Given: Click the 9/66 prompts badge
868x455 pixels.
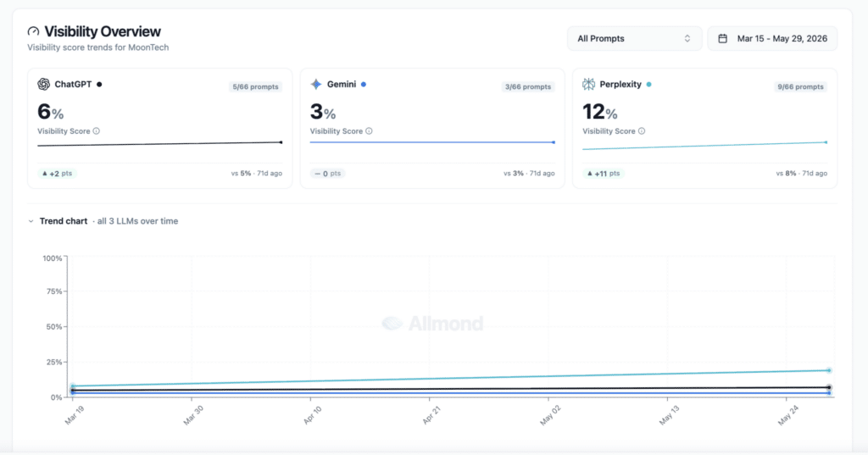Looking at the screenshot, I should pos(800,87).
